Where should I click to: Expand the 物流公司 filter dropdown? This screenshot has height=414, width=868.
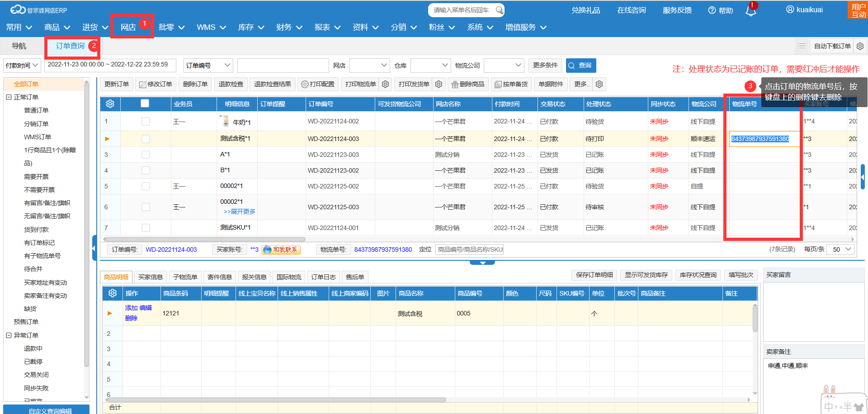tap(504, 66)
